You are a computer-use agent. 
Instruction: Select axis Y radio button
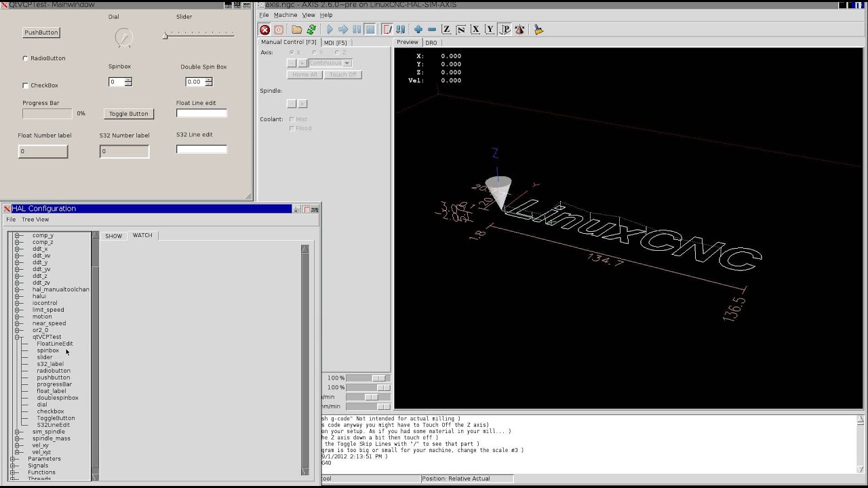pos(314,52)
